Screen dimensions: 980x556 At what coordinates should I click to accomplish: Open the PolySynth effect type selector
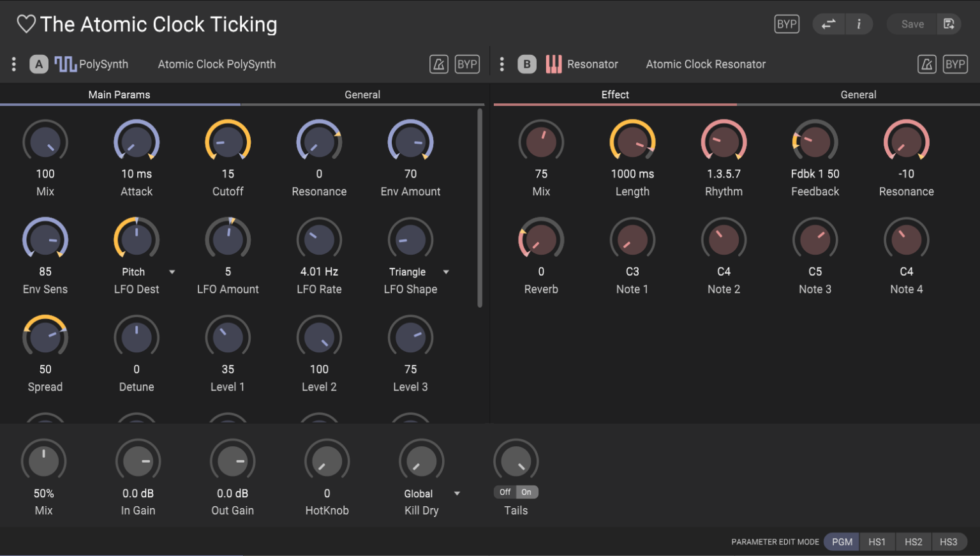[103, 64]
